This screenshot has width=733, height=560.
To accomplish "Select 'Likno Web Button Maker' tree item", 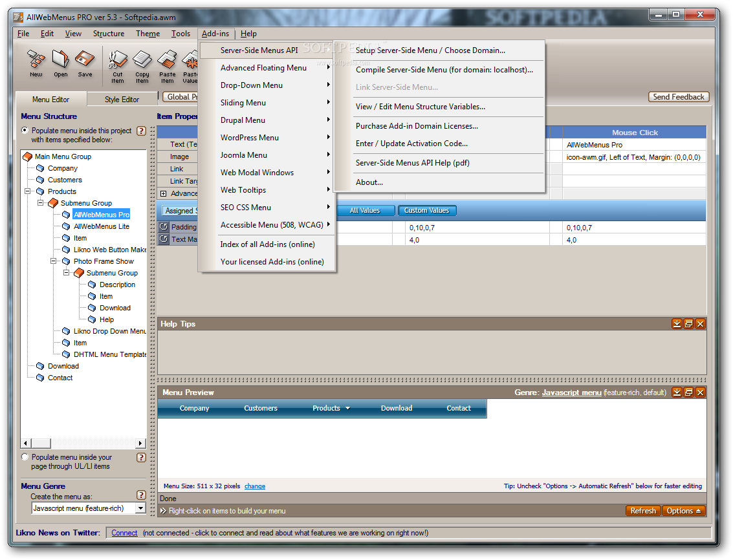I will point(110,250).
